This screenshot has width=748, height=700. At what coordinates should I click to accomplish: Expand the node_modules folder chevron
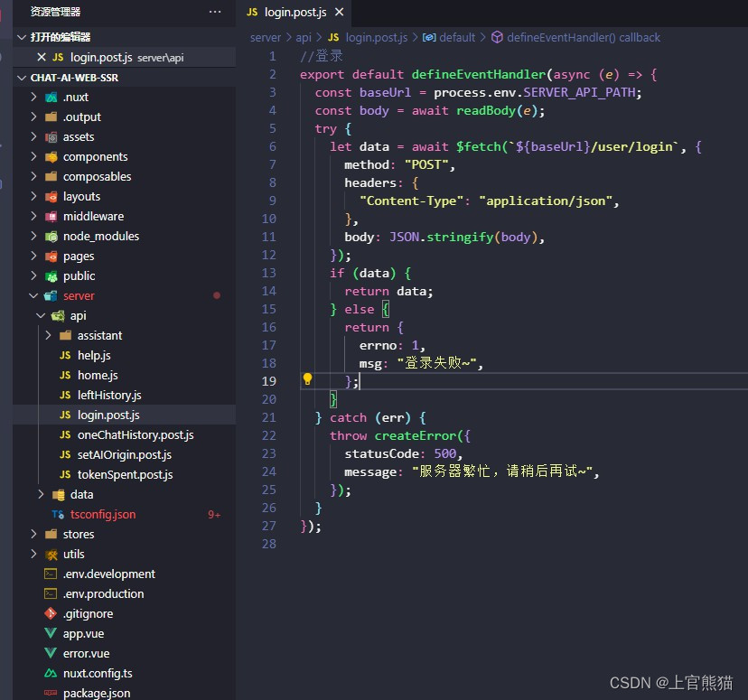[33, 236]
